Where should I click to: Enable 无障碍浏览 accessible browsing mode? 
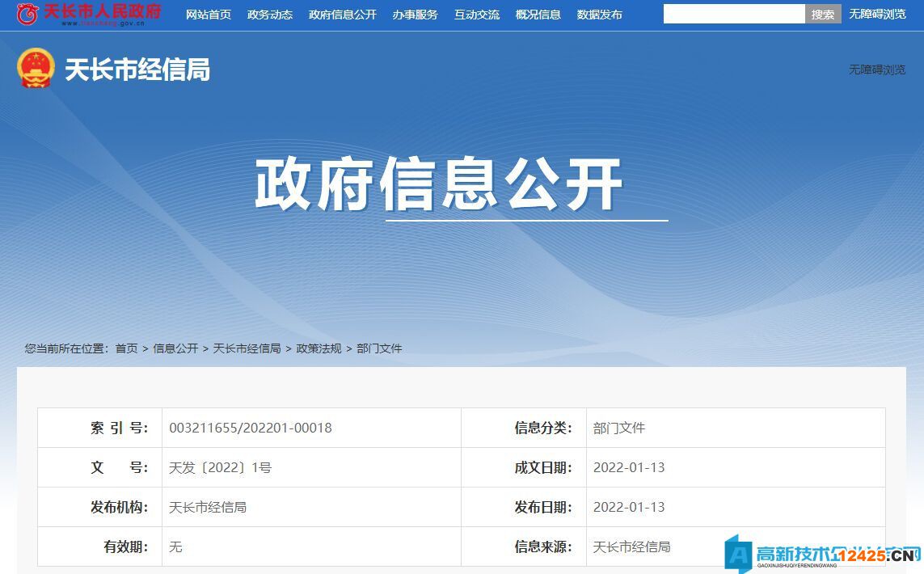[x=877, y=14]
